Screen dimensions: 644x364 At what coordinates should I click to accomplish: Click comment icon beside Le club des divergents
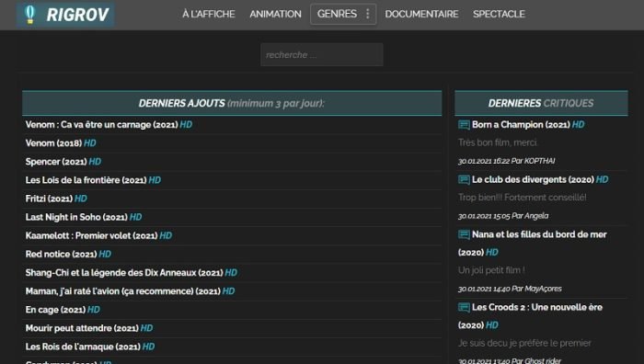(464, 180)
